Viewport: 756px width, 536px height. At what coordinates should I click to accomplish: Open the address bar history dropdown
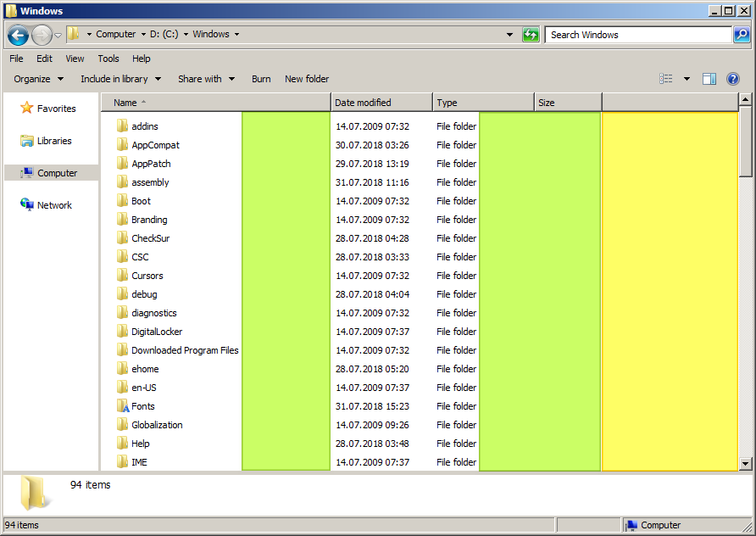pos(509,35)
